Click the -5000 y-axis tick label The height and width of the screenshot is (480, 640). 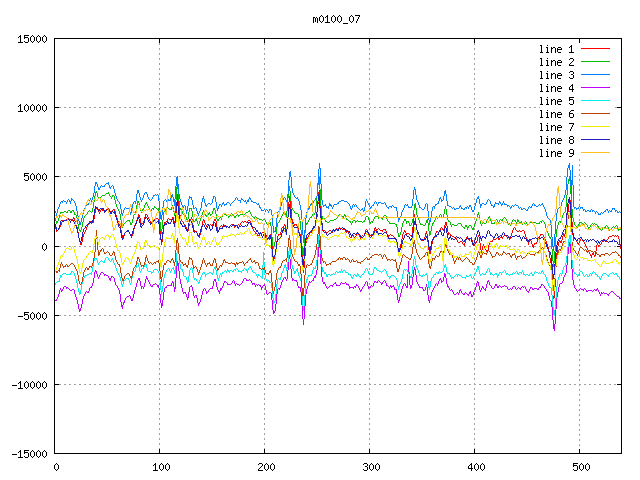(30, 315)
